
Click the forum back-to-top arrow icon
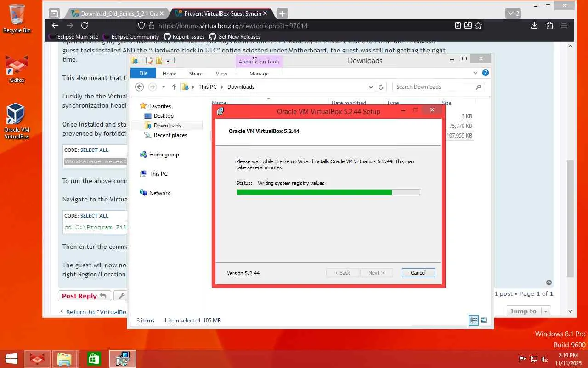[x=549, y=282]
